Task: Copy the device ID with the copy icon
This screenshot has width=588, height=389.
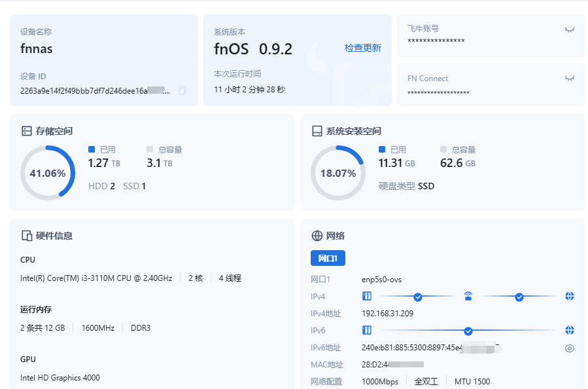Action: point(182,90)
